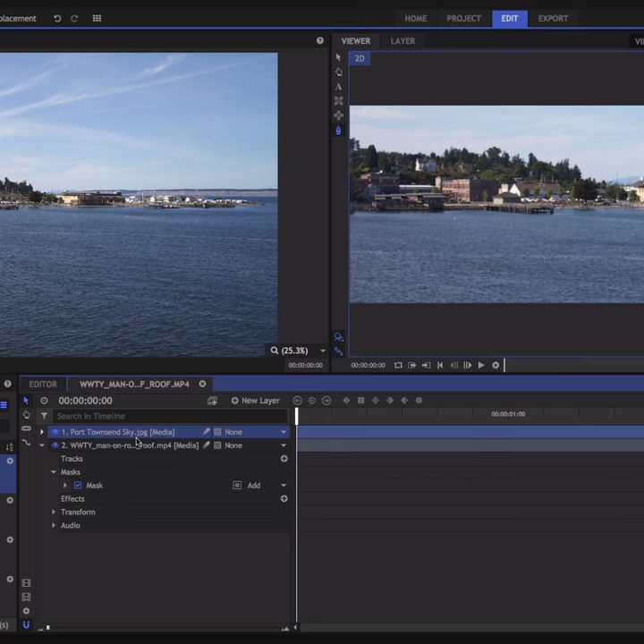Select the Text tool in viewer toolbar
Viewport: 644px width, 644px height.
pyautogui.click(x=338, y=87)
